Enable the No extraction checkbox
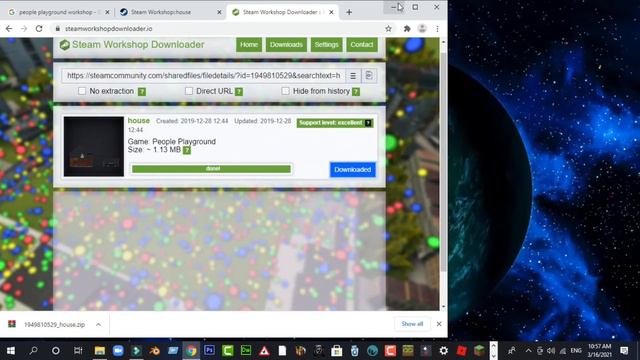This screenshot has height=360, width=640. [82, 91]
